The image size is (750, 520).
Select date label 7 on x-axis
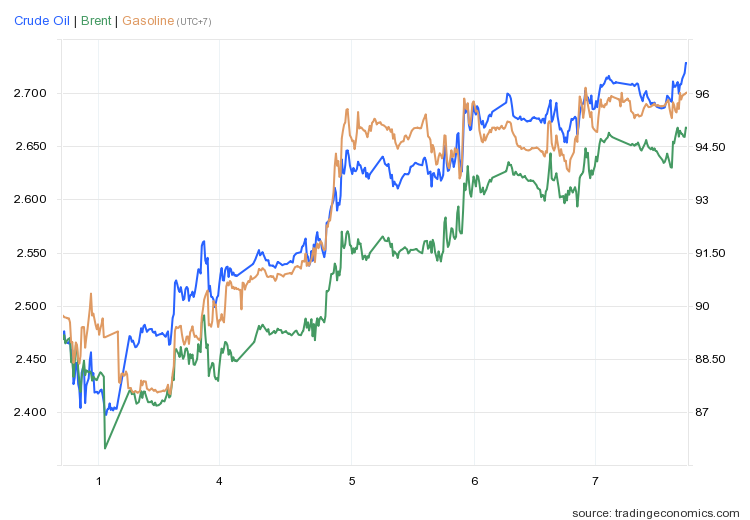click(595, 481)
